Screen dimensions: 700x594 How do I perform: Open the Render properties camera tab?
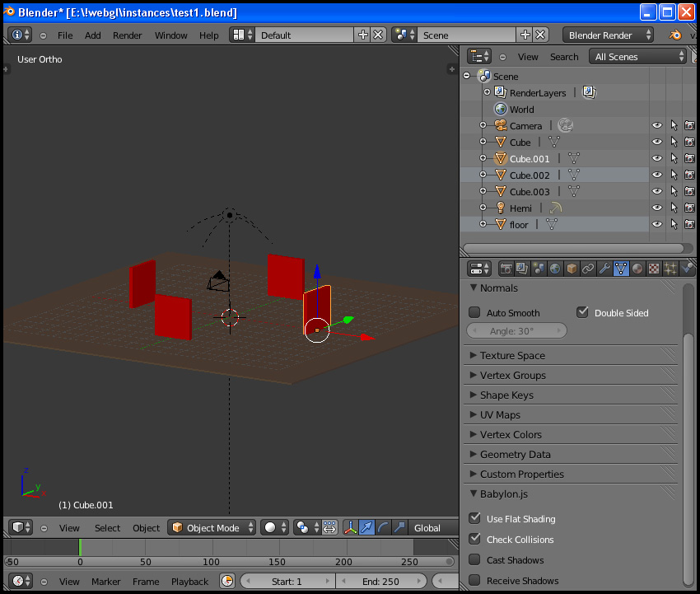tap(506, 269)
